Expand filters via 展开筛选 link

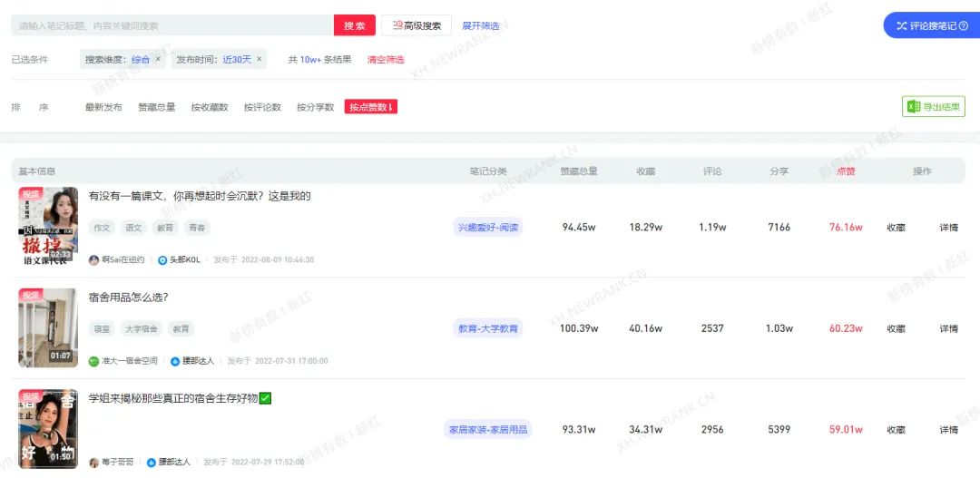point(481,26)
